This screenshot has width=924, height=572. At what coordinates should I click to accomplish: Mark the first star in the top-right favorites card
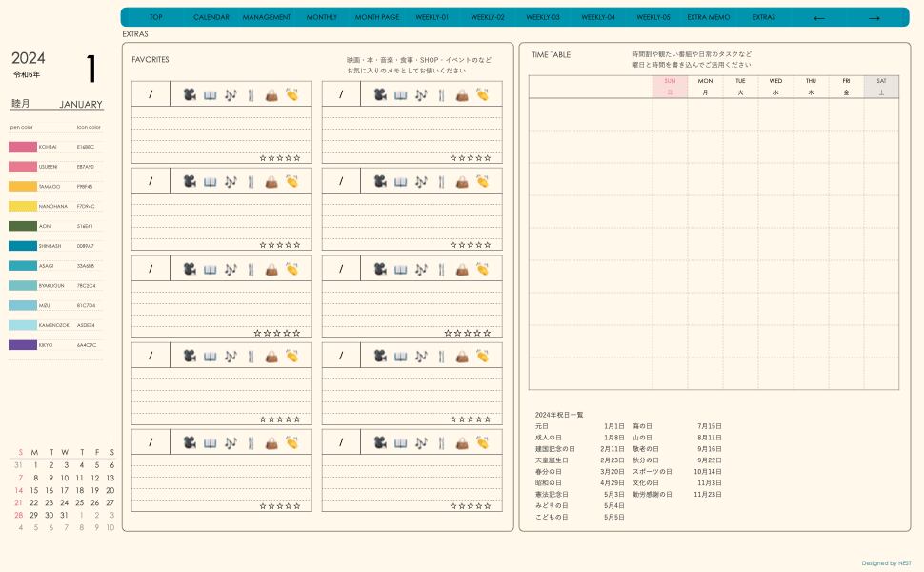pos(453,158)
